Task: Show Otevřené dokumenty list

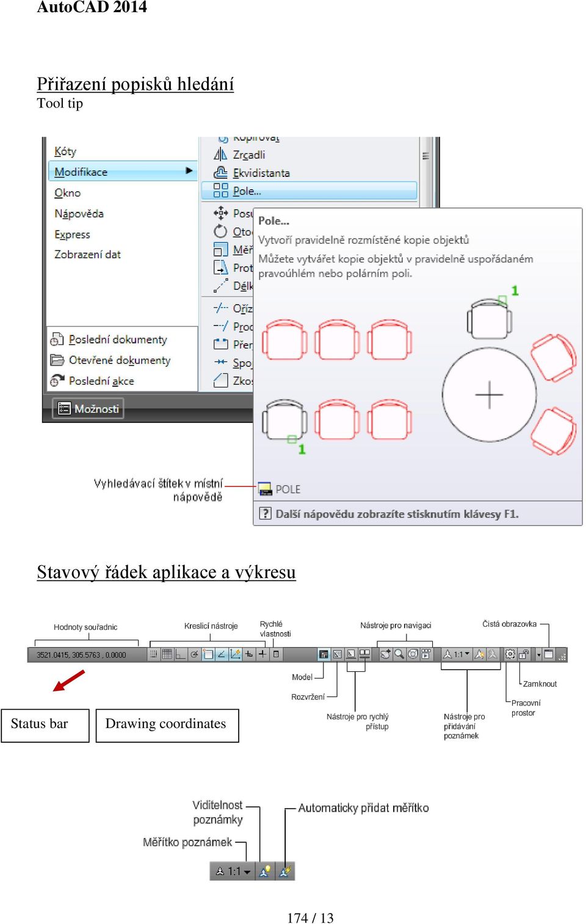Action: [x=110, y=360]
